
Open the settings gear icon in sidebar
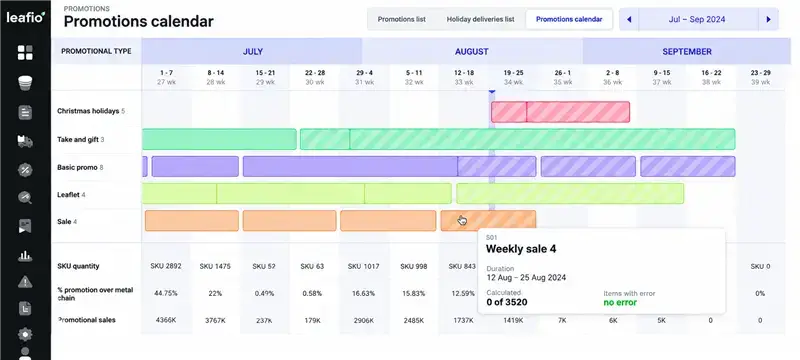pyautogui.click(x=25, y=334)
